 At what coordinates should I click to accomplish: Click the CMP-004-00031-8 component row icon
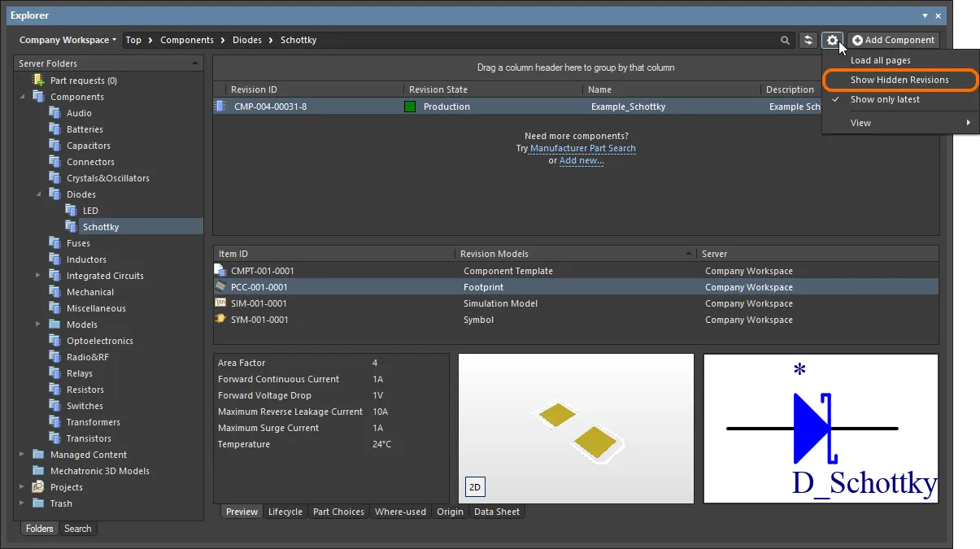pos(220,107)
